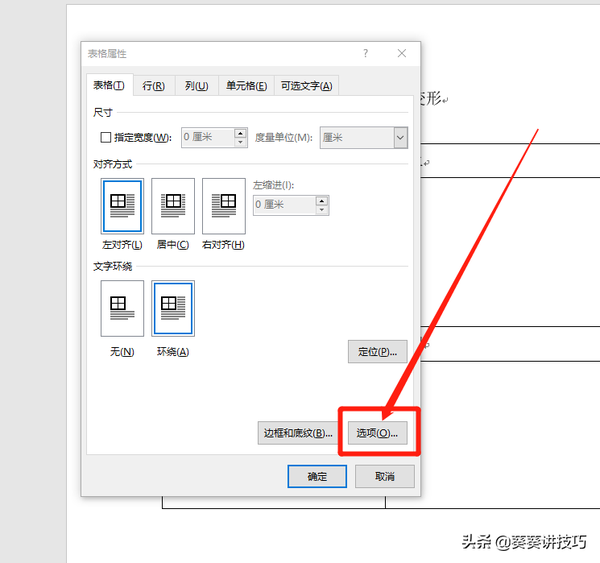The height and width of the screenshot is (563, 600).
Task: Click into the 左缩进 0 厘米 field
Action: click(285, 206)
